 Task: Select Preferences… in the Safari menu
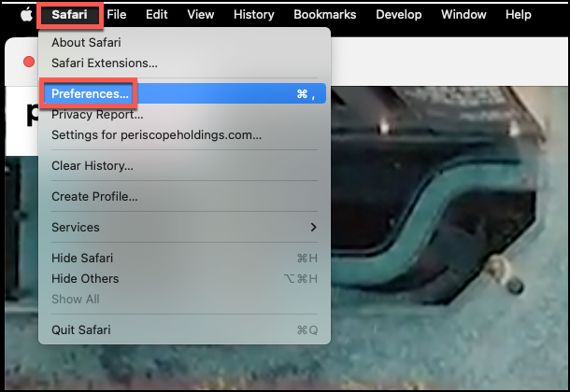click(185, 93)
